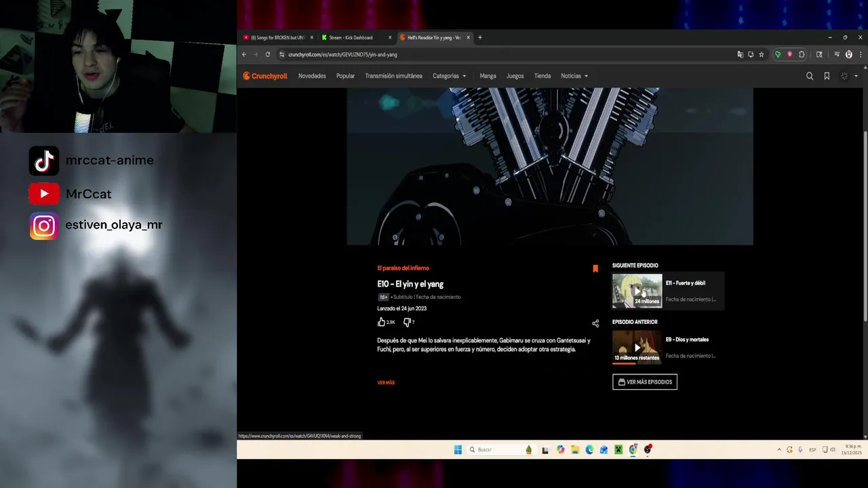Click the video player area
Screen dimensions: 868x488
click(x=549, y=166)
